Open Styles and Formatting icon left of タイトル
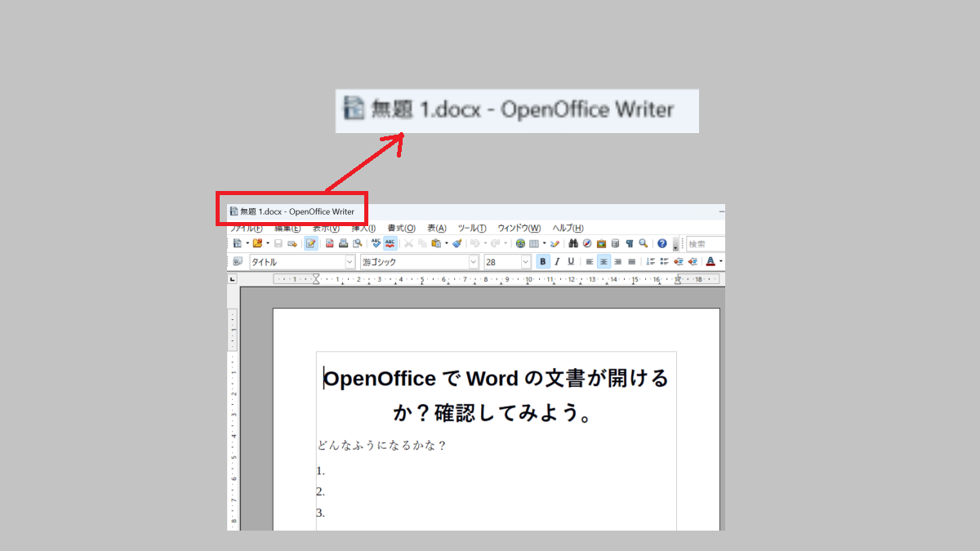980x551 pixels. point(238,262)
